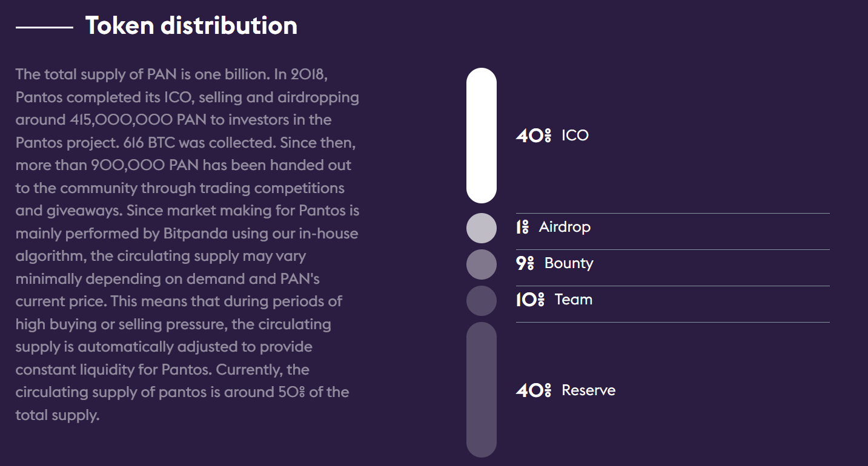This screenshot has width=868, height=466.
Task: Select the 40% Reserve label
Action: pyautogui.click(x=566, y=390)
